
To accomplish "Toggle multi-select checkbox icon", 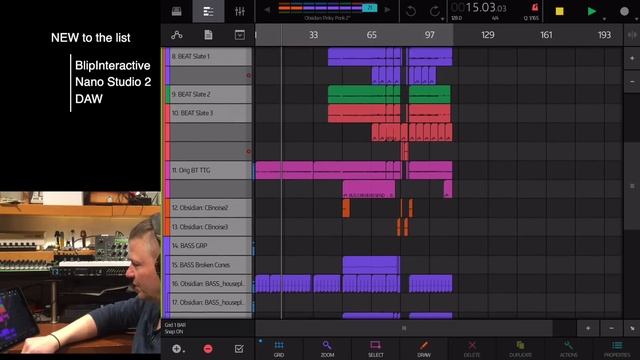I will coord(240,349).
